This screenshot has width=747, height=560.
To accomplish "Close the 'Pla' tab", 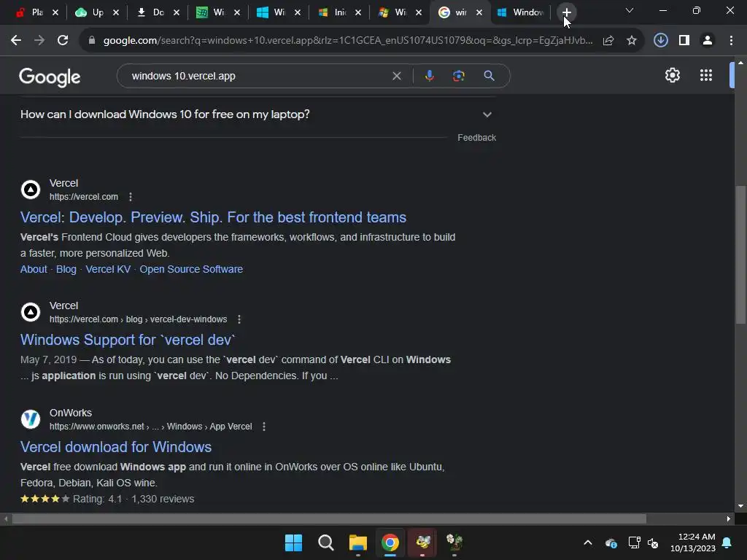I will 55,12.
